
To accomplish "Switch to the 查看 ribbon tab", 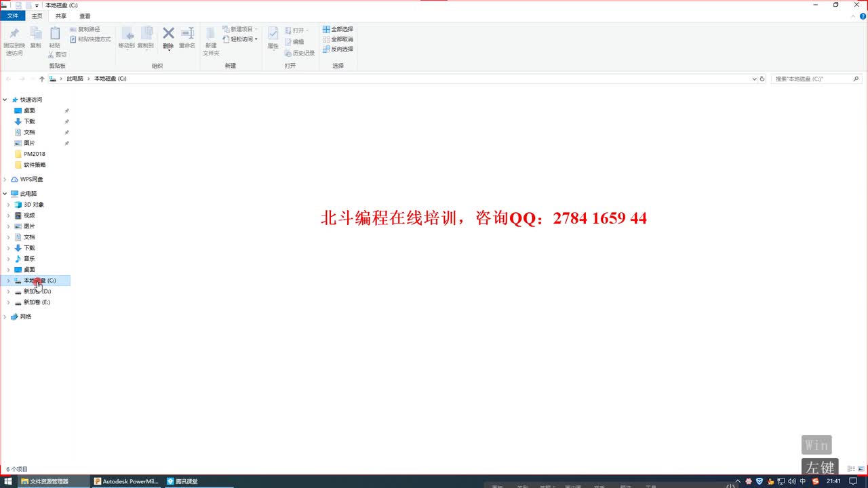I will pos(85,16).
